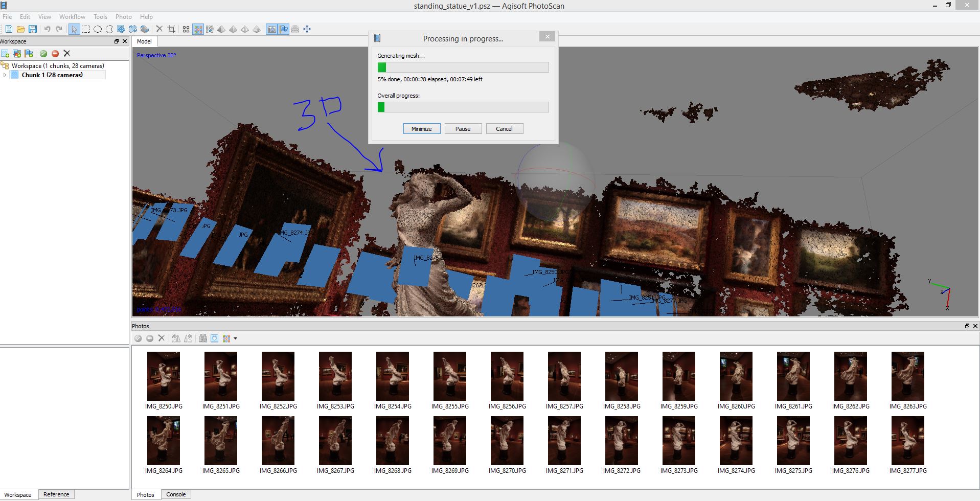Click the Delete Selection X icon in main toolbar

coord(159,29)
